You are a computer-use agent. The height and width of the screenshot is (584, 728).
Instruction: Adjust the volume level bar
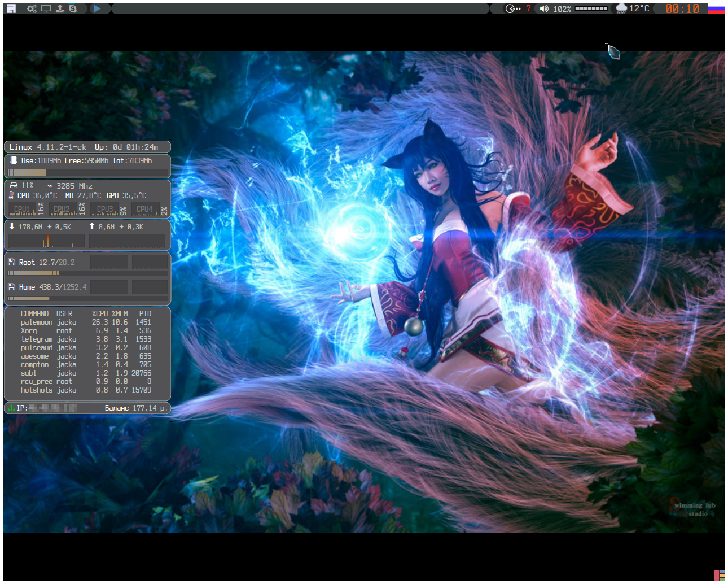pos(591,8)
